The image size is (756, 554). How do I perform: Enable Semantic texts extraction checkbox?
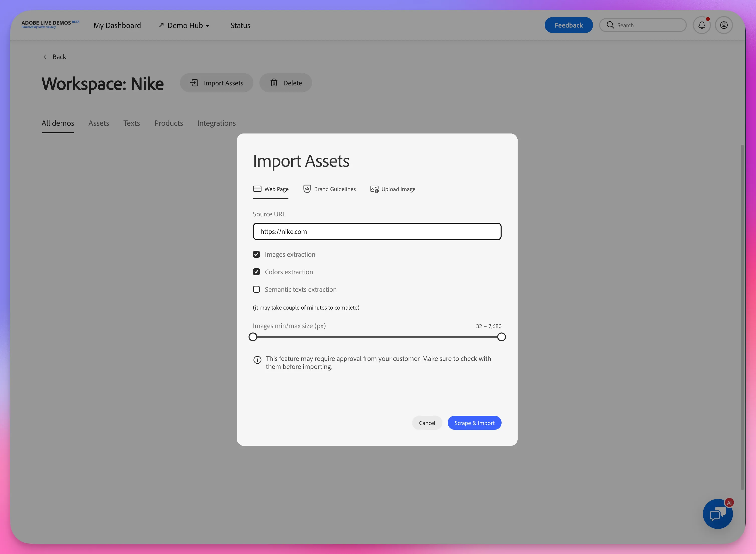(256, 289)
